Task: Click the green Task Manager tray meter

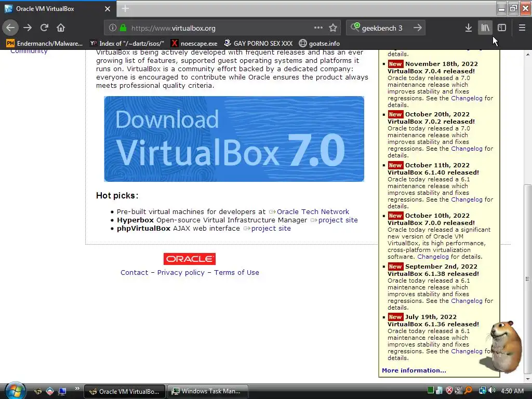Action: (430, 391)
